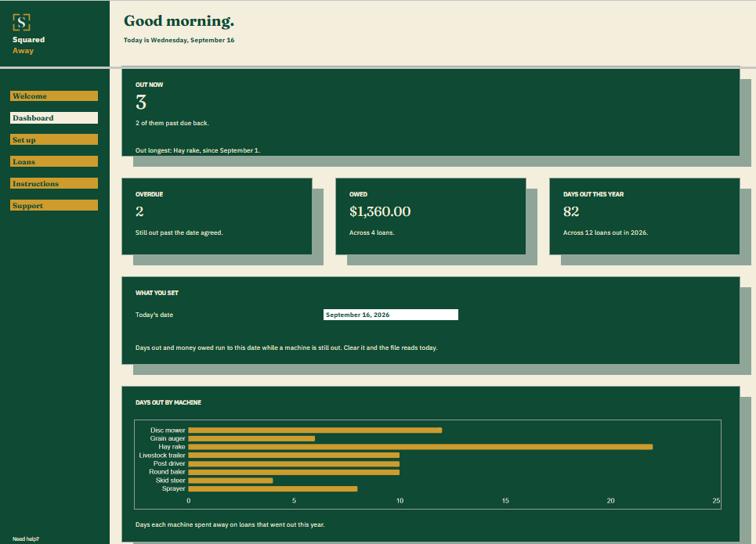Click 'Across 4 loans.' text
Screen dimensions: 756x544
point(371,232)
